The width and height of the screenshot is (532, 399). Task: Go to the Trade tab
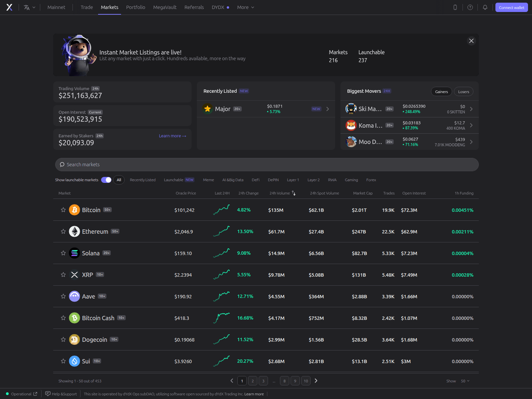coord(87,7)
